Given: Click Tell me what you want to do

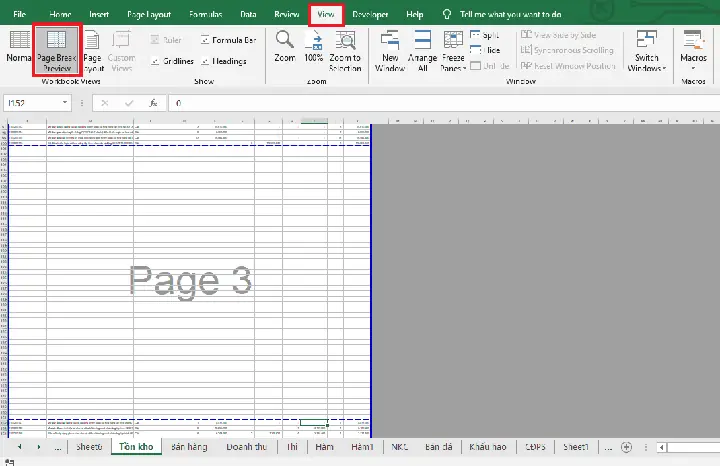Looking at the screenshot, I should [x=511, y=14].
